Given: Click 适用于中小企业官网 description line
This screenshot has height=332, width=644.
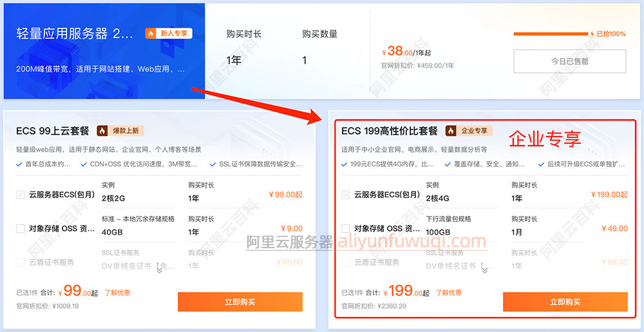Looking at the screenshot, I should 414,149.
